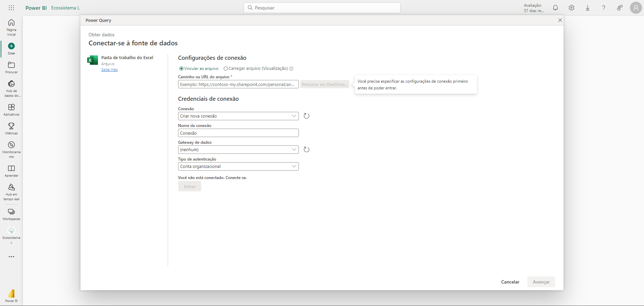The image size is (644, 306).
Task: Refresh the Conexão list
Action: [307, 116]
